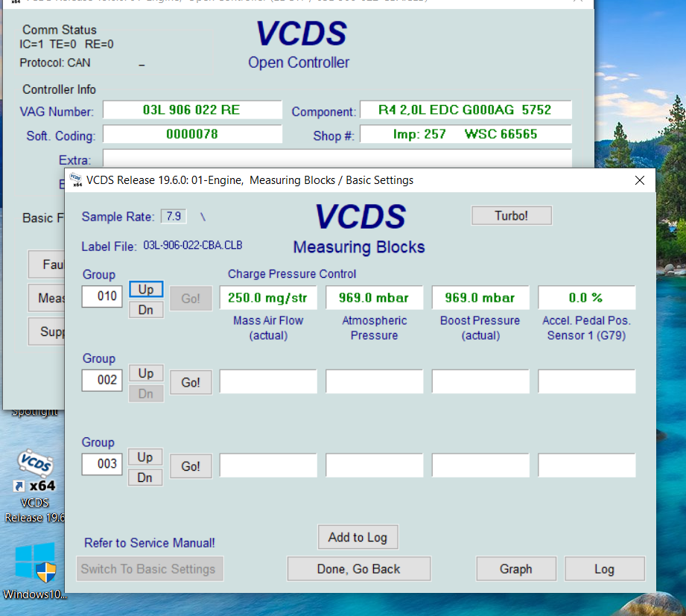Click the partly hidden Mea... button behind
The height and width of the screenshot is (616, 686).
click(47, 298)
